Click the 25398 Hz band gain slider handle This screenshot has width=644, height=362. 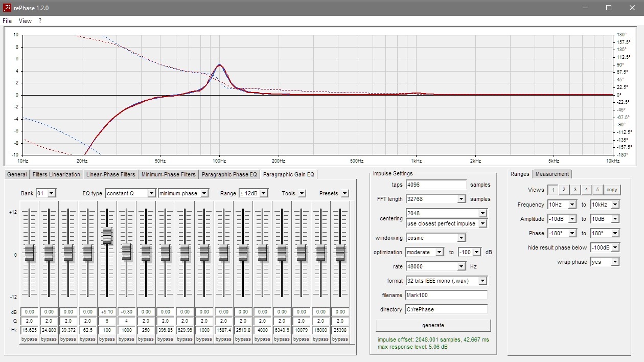point(340,253)
